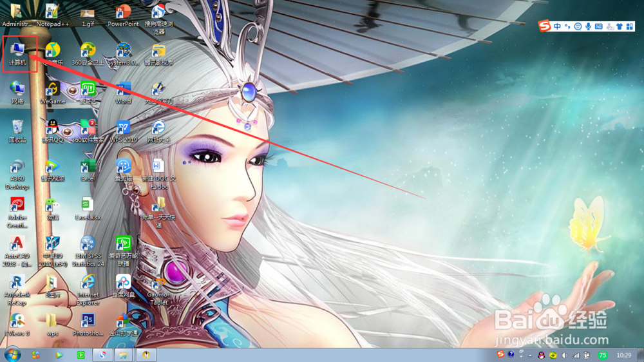Image resolution: width=644 pixels, height=362 pixels.
Task: Launch Adobe Creative Cloud shortcut
Action: (x=17, y=213)
